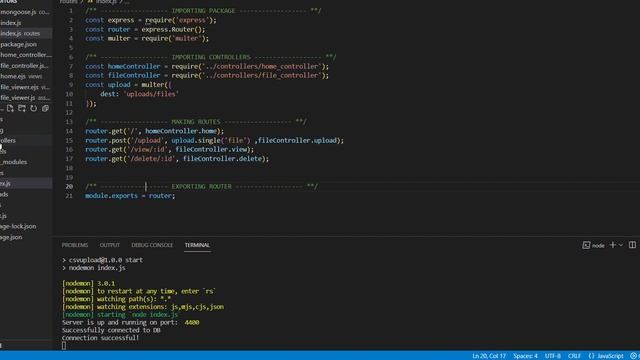This screenshot has width=640, height=360.
Task: Click the line 15 number in gutter
Action: pyautogui.click(x=69, y=140)
